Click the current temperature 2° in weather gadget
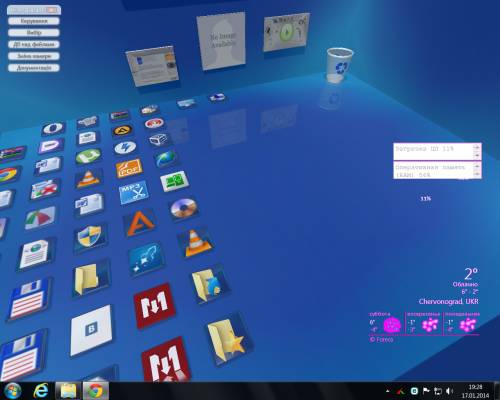Viewport: 500px width, 400px height. (471, 273)
